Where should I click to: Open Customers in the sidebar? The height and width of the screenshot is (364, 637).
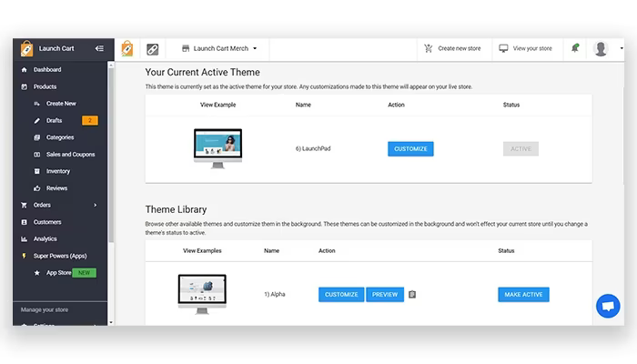[47, 222]
